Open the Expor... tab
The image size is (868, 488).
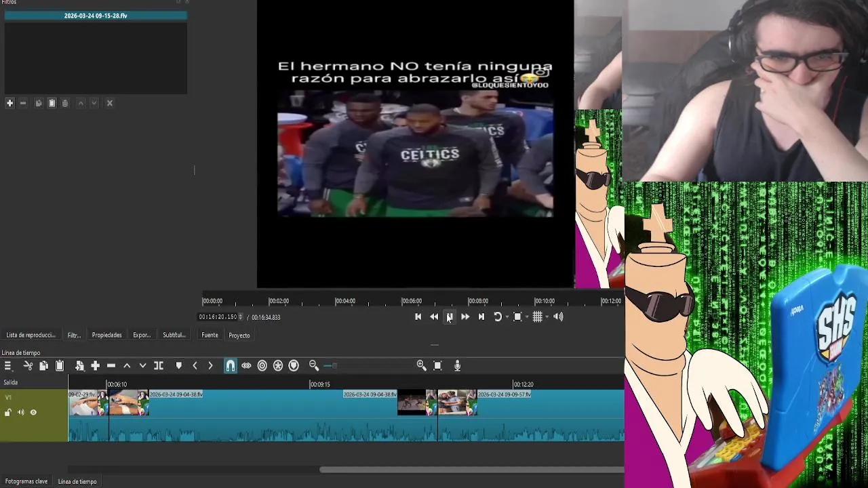[x=142, y=335]
